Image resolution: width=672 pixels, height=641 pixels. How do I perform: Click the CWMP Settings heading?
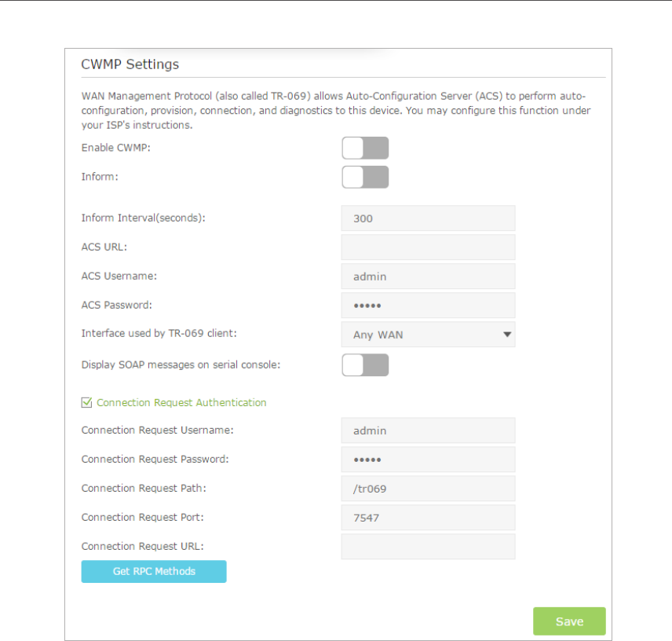pos(130,64)
